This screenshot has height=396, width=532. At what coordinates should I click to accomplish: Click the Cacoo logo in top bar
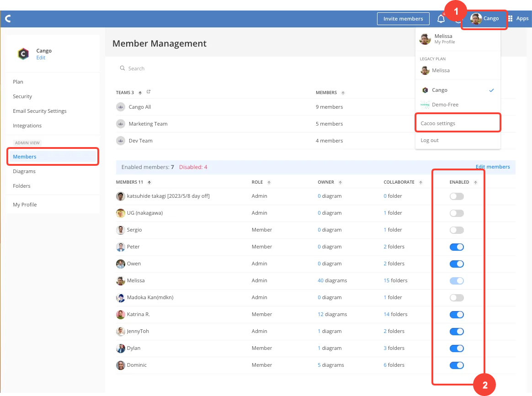8,19
